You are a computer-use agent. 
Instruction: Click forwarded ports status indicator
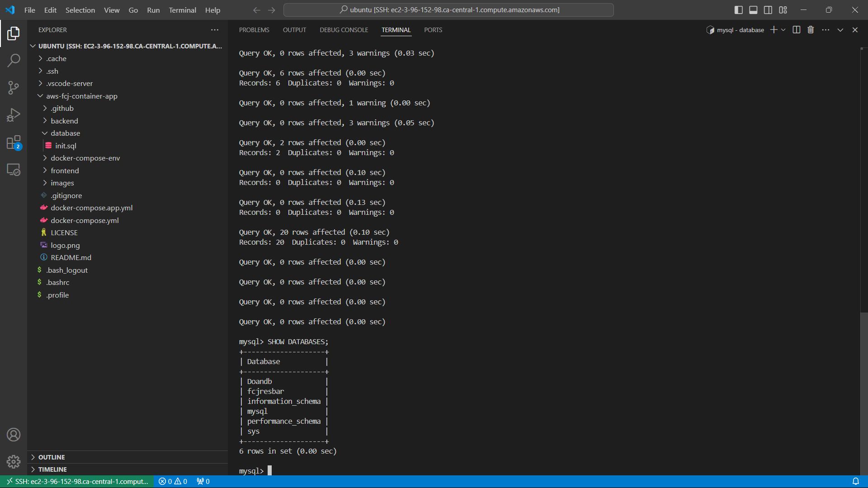coord(203,482)
